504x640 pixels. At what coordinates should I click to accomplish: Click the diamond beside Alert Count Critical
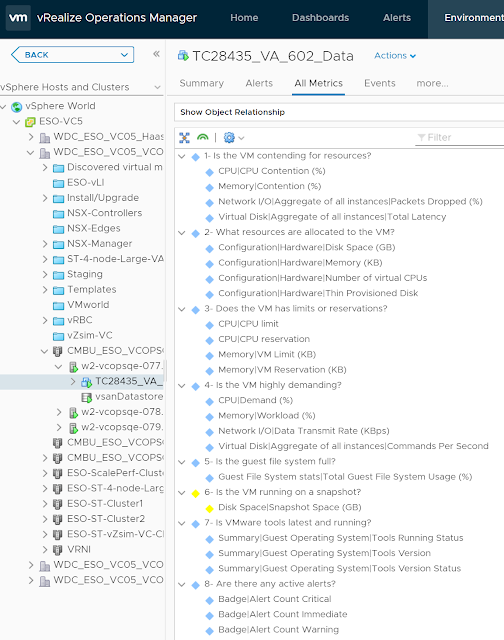click(x=209, y=600)
